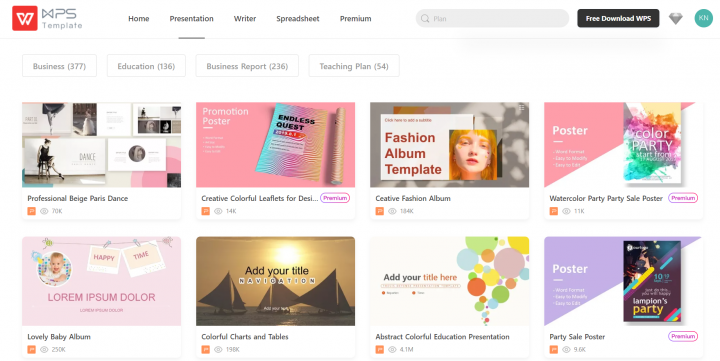Click Premium badge on Creative Colorful Leaflets

[x=335, y=198]
